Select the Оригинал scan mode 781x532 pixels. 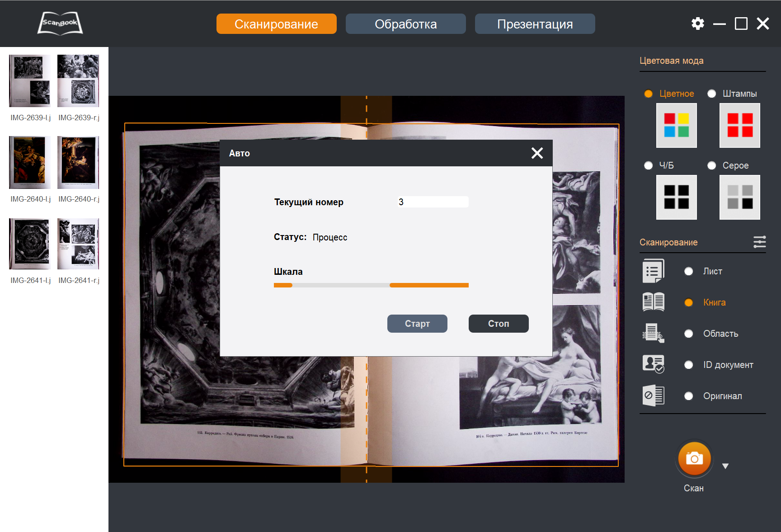tap(689, 396)
